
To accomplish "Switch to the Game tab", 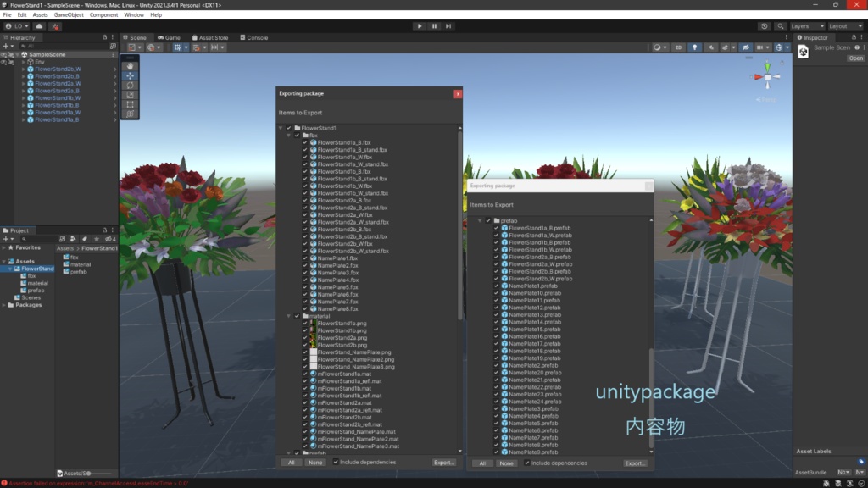I will coord(170,37).
